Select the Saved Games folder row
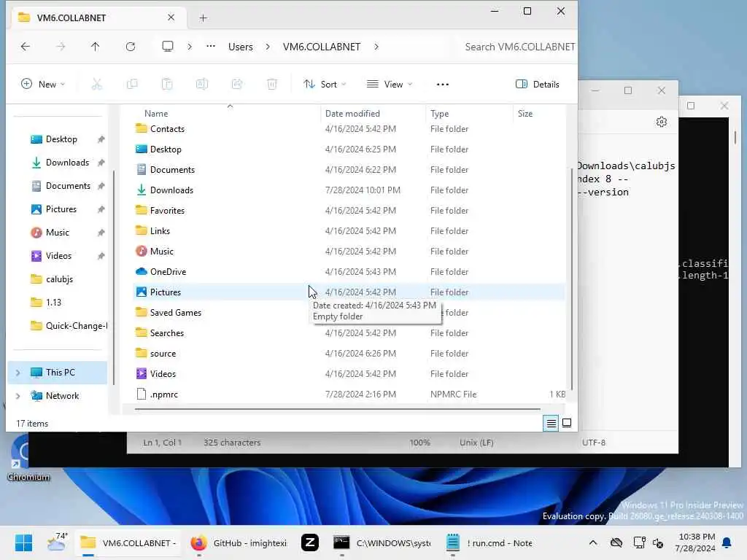Viewport: 747px width, 560px height. [349, 313]
